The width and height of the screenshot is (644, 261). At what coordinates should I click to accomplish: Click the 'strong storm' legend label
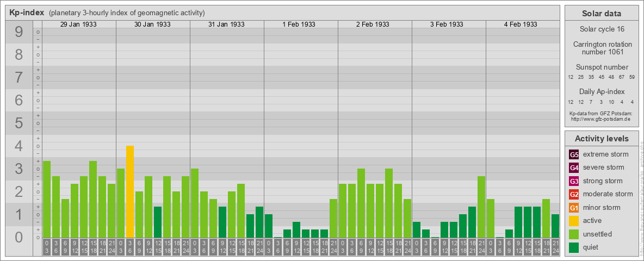click(x=603, y=181)
